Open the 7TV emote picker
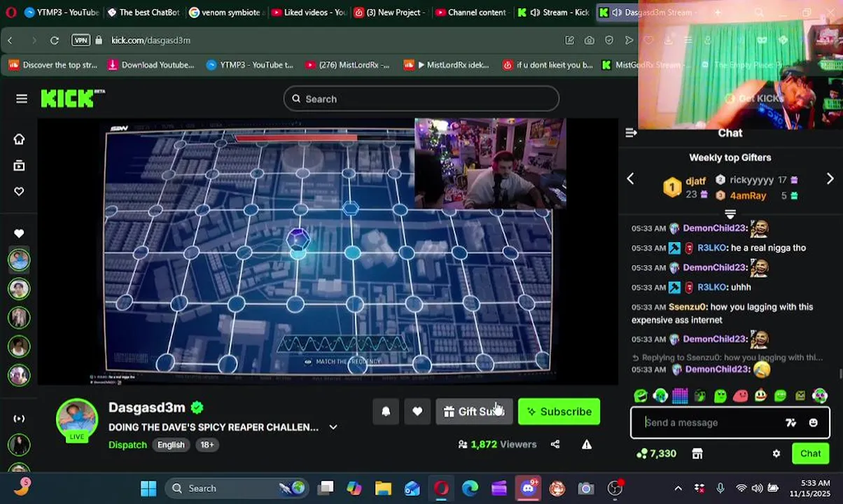This screenshot has height=504, width=843. [x=790, y=423]
